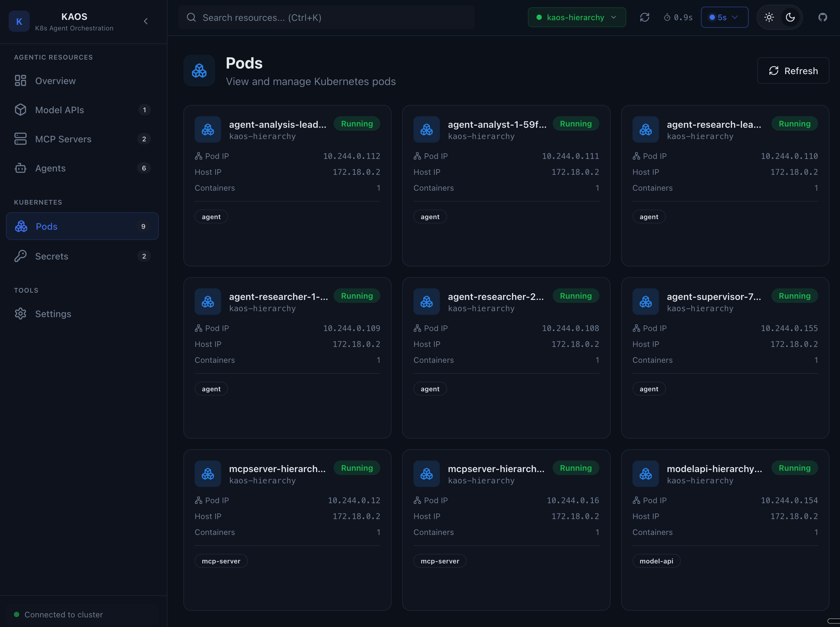The image size is (840, 627).
Task: Click the agent-analyst-1 pod cube icon
Action: (x=426, y=129)
